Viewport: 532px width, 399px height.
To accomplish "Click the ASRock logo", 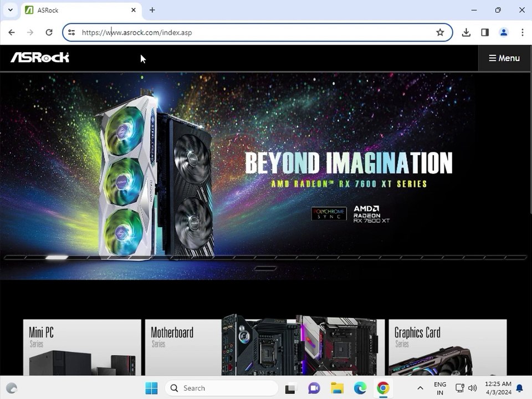I will [40, 57].
